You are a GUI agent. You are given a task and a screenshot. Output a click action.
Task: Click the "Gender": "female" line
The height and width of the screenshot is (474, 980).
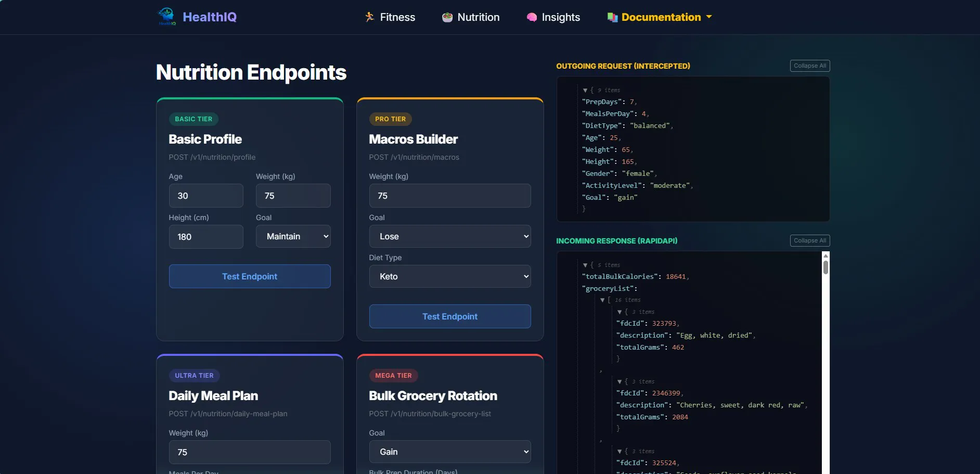click(x=620, y=174)
